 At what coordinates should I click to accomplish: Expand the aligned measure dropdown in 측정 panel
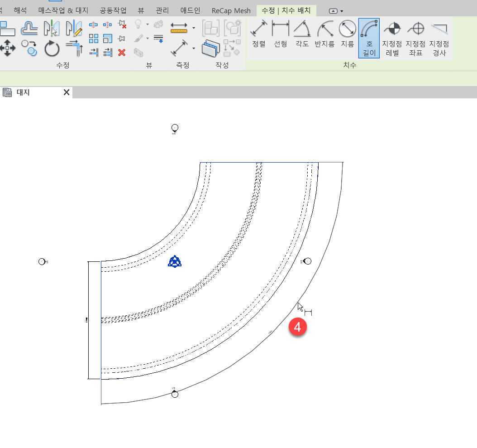(x=194, y=48)
